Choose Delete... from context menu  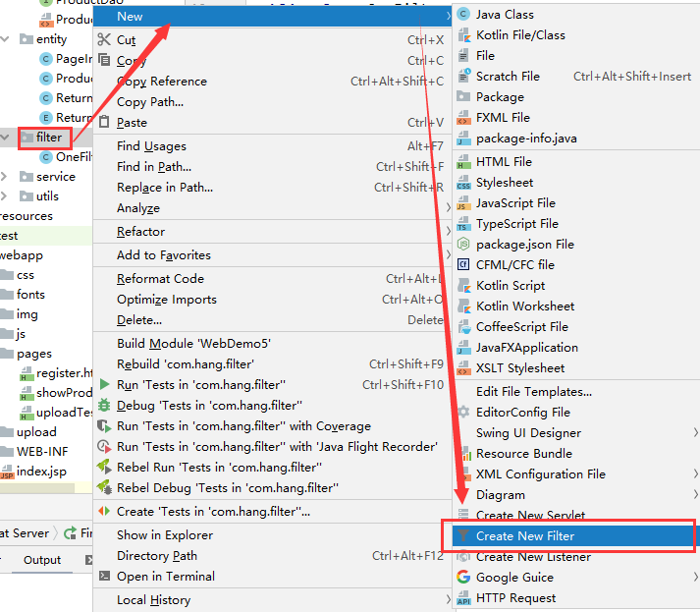pos(273,320)
